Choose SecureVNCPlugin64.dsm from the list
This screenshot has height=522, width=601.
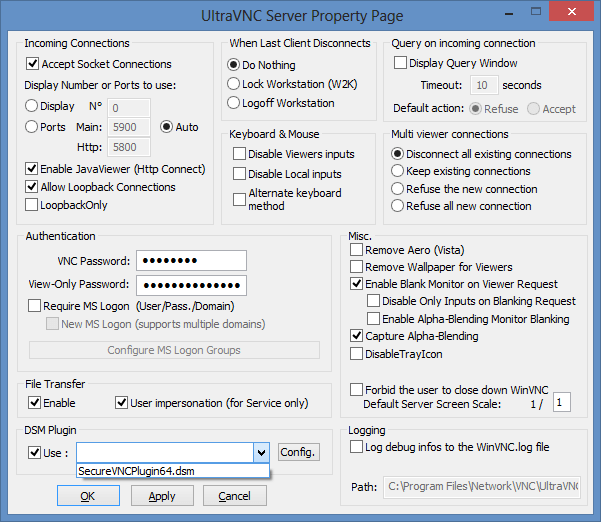click(173, 471)
